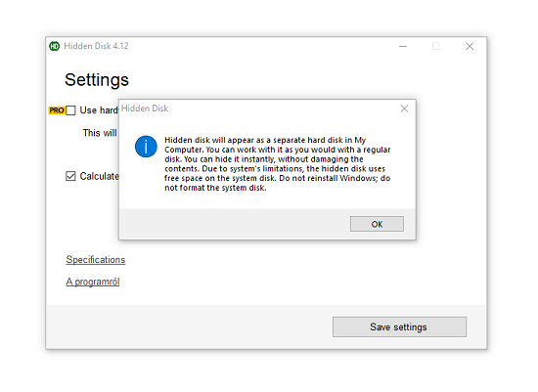
Task: Enable the "Use hard" checkbox
Action: click(x=70, y=110)
